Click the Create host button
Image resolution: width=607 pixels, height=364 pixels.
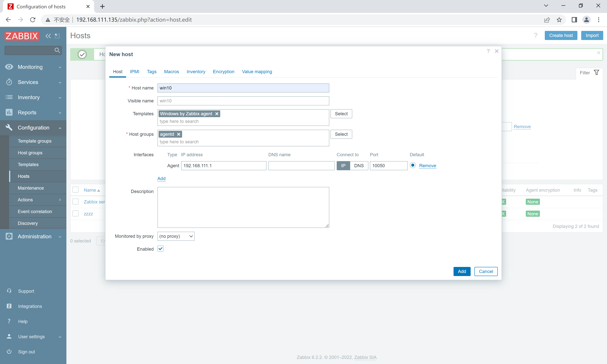[x=561, y=35]
